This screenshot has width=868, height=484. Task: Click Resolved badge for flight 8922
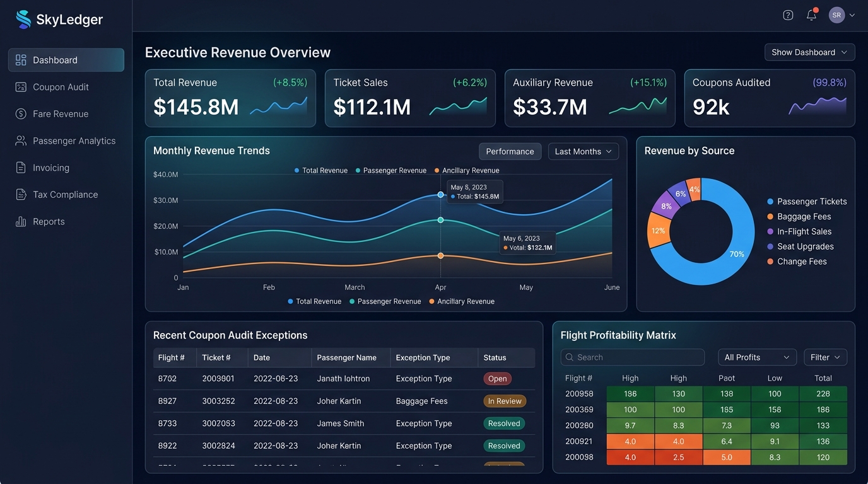tap(504, 446)
